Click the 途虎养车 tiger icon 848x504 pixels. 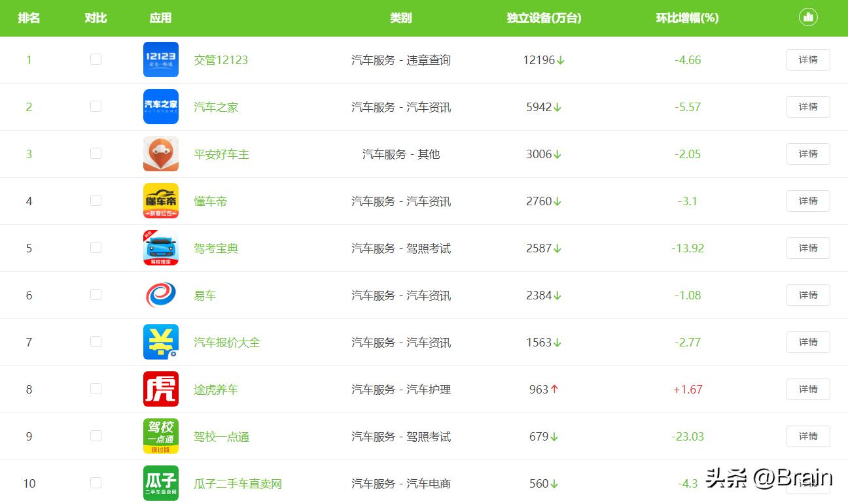coord(160,389)
